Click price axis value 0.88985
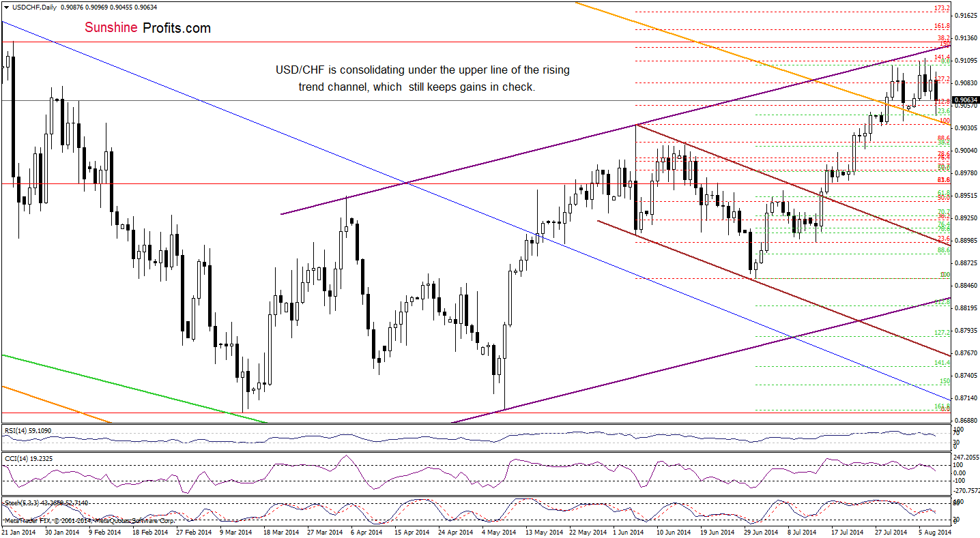Screen dimensions: 980x538 (964, 240)
